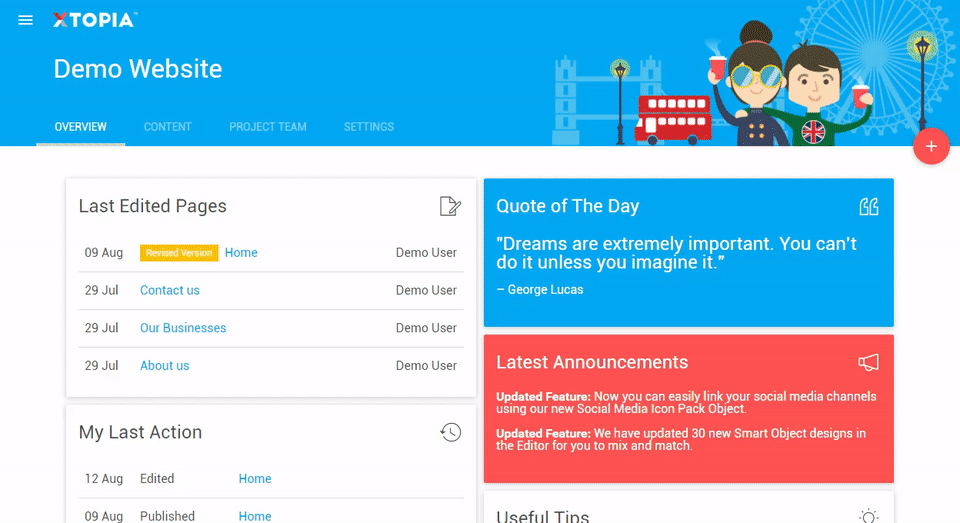
Task: Open Home link in the Published action row
Action: click(255, 516)
